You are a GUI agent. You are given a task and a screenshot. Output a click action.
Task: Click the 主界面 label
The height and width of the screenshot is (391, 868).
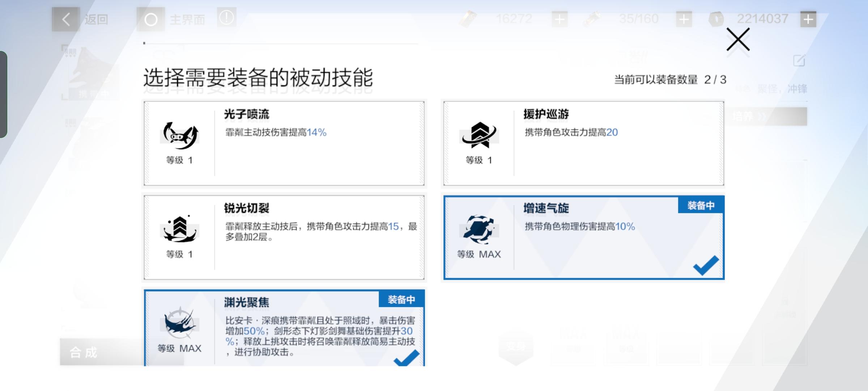tap(187, 20)
